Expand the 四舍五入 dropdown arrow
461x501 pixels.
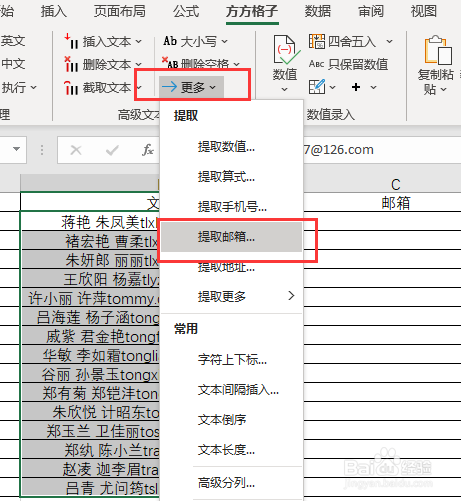(x=389, y=42)
